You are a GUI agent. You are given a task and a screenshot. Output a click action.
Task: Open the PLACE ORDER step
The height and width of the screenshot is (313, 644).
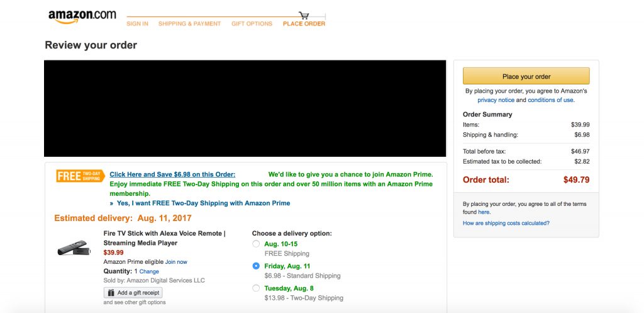click(x=304, y=24)
